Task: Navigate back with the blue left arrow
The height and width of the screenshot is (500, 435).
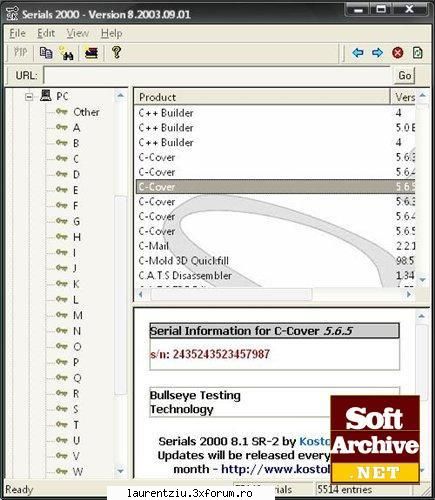Action: (358, 53)
